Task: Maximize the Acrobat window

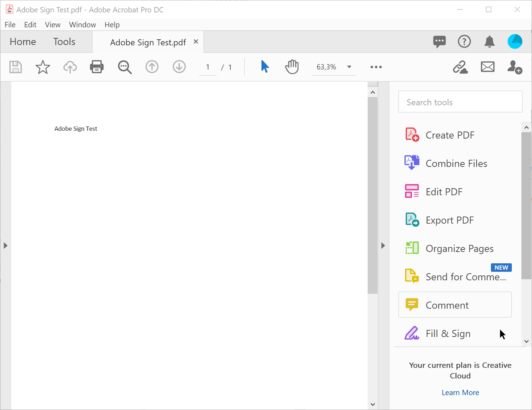Action: tap(489, 10)
